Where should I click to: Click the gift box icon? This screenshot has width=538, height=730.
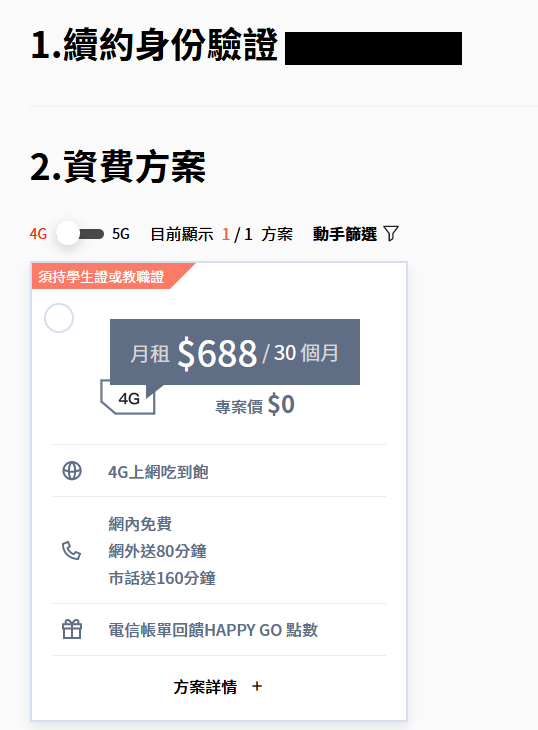click(72, 629)
